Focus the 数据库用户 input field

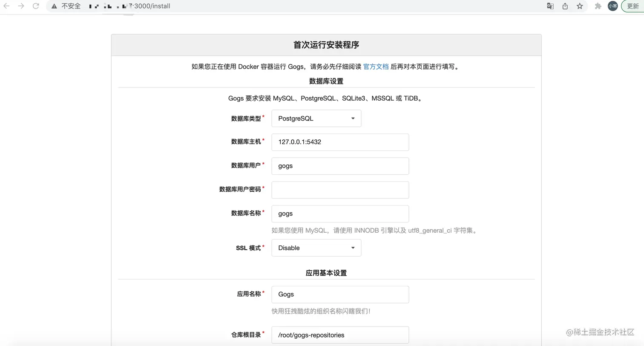pyautogui.click(x=340, y=166)
